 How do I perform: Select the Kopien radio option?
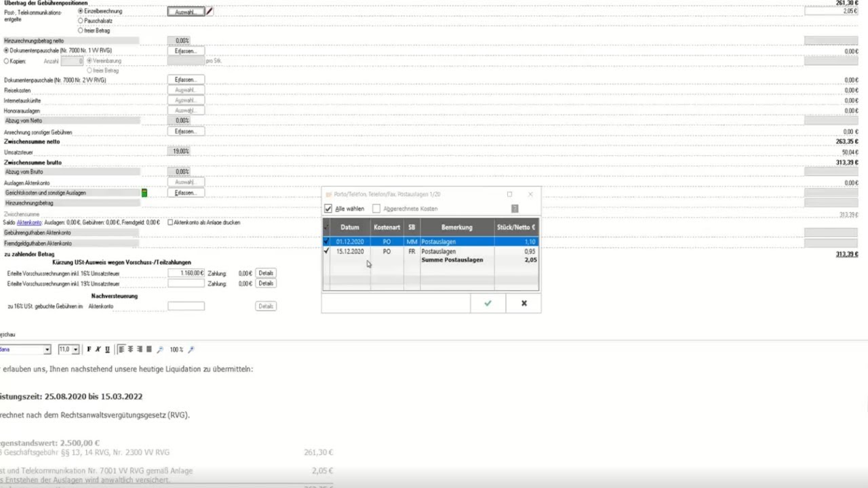7,61
